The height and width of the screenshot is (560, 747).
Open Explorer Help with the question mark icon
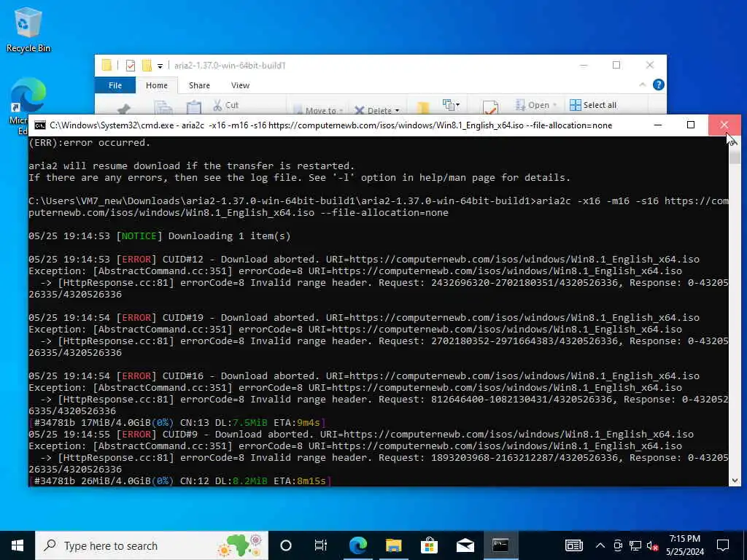pyautogui.click(x=659, y=85)
